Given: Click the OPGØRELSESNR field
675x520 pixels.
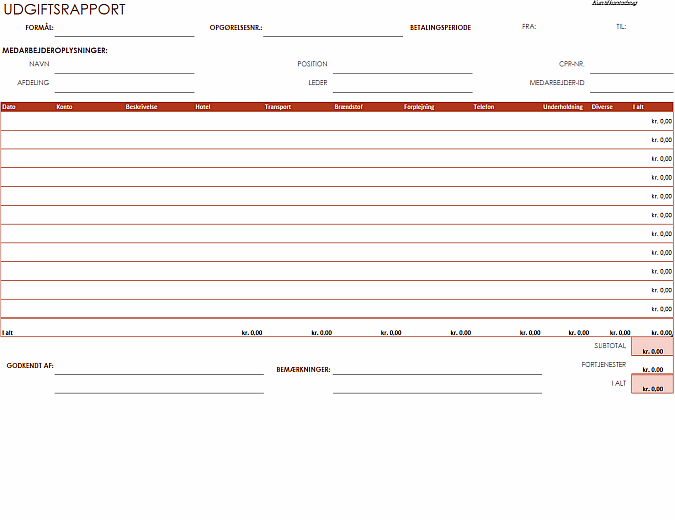Looking at the screenshot, I should pos(332,28).
